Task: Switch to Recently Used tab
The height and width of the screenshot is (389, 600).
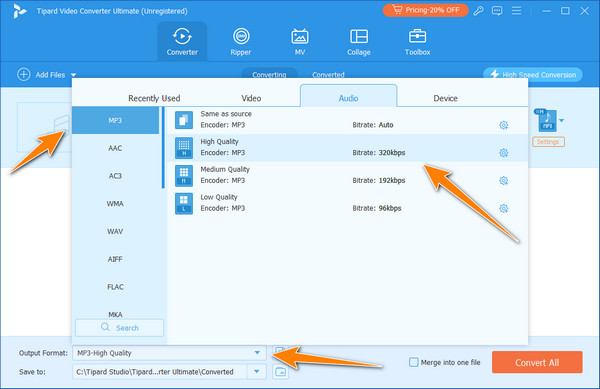Action: coord(154,98)
